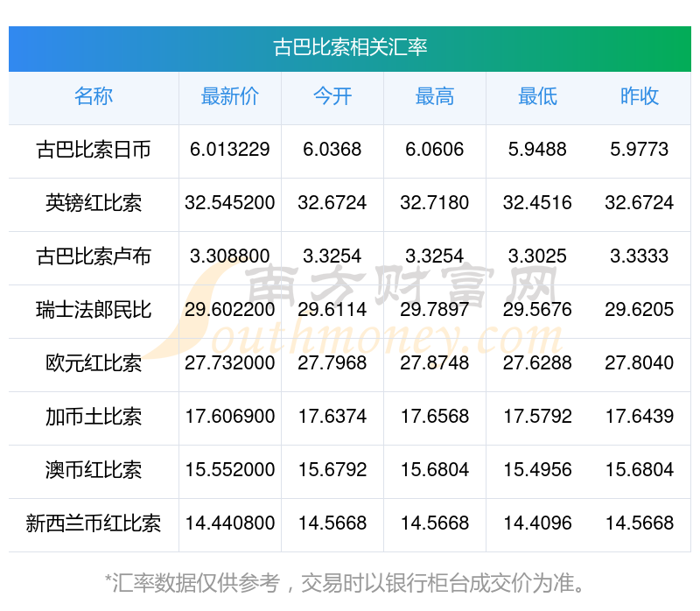Click the low value 5.9488

537,149
